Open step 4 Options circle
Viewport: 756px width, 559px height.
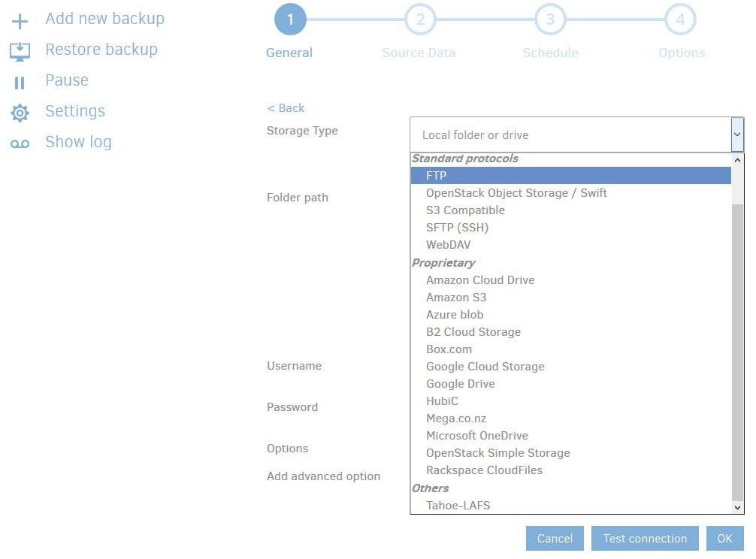tap(680, 20)
